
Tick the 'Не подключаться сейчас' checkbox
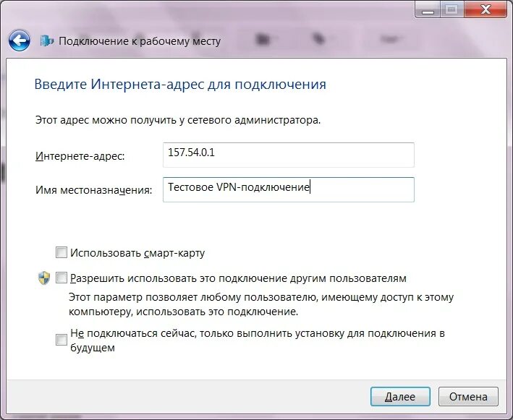pyautogui.click(x=62, y=340)
